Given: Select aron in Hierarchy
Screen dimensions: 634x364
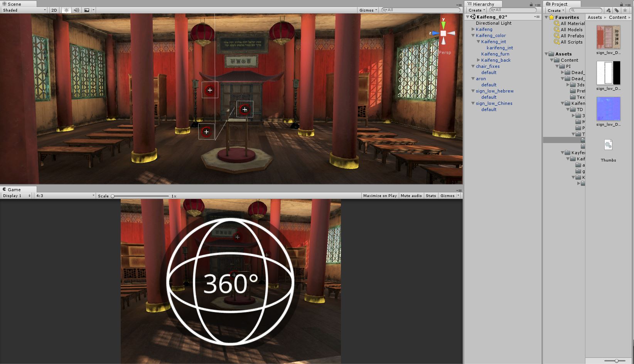Looking at the screenshot, I should (481, 79).
